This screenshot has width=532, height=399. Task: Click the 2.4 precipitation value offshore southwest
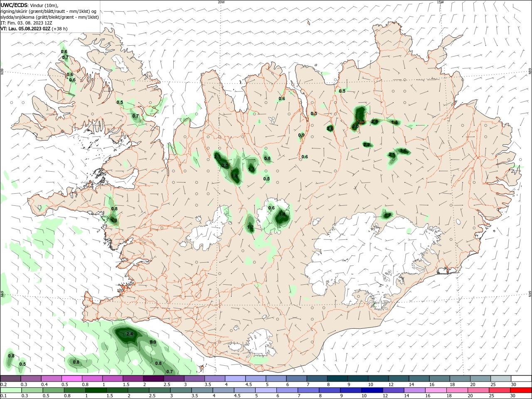pos(129,334)
